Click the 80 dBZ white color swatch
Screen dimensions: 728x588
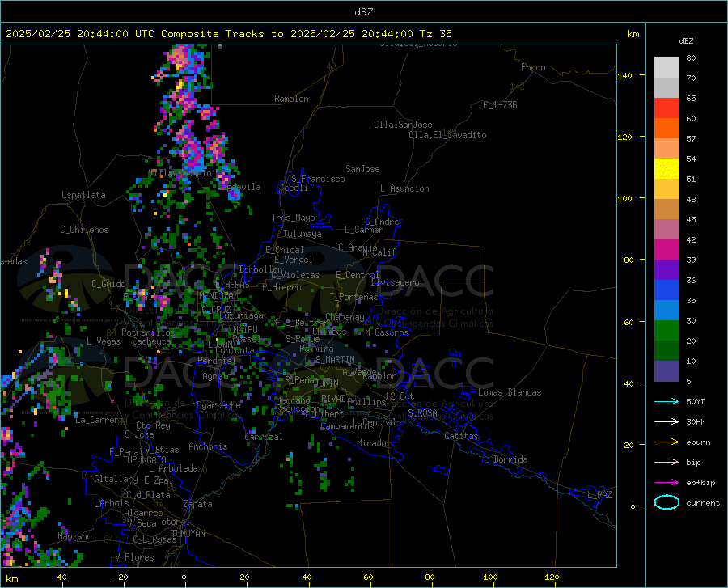[667, 67]
